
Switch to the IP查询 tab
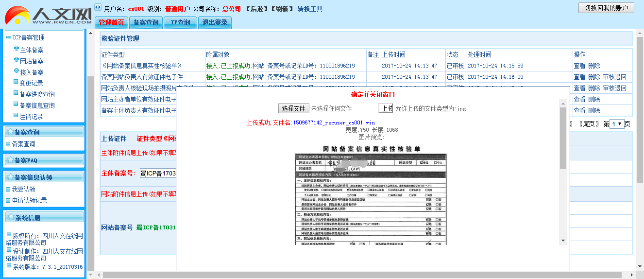(180, 22)
